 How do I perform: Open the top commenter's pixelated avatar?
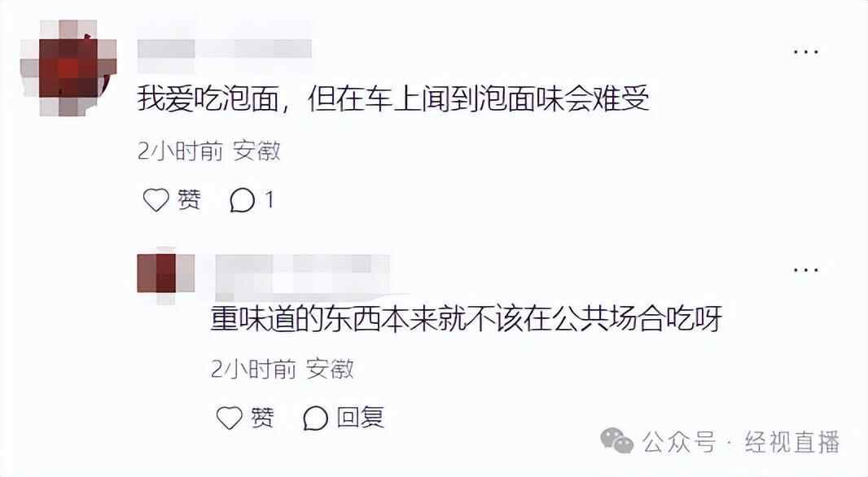pyautogui.click(x=68, y=68)
